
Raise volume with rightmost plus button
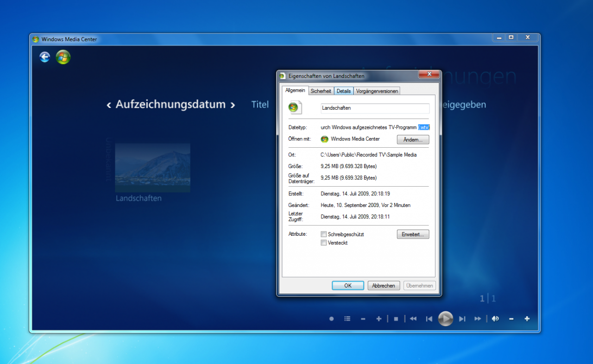pyautogui.click(x=527, y=319)
